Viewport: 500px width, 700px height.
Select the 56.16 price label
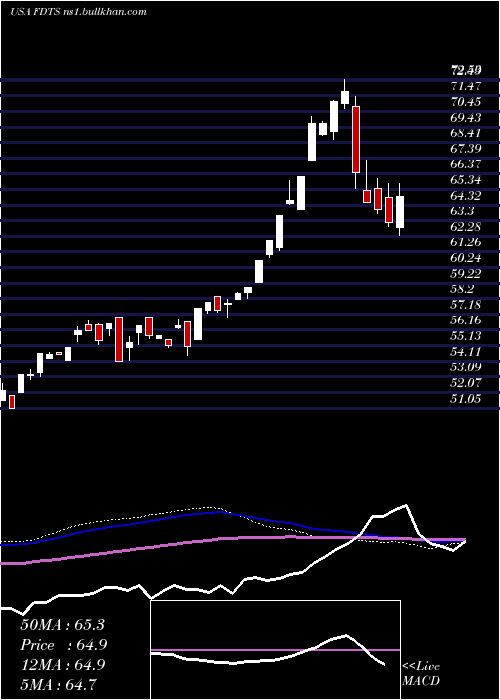[x=466, y=321]
